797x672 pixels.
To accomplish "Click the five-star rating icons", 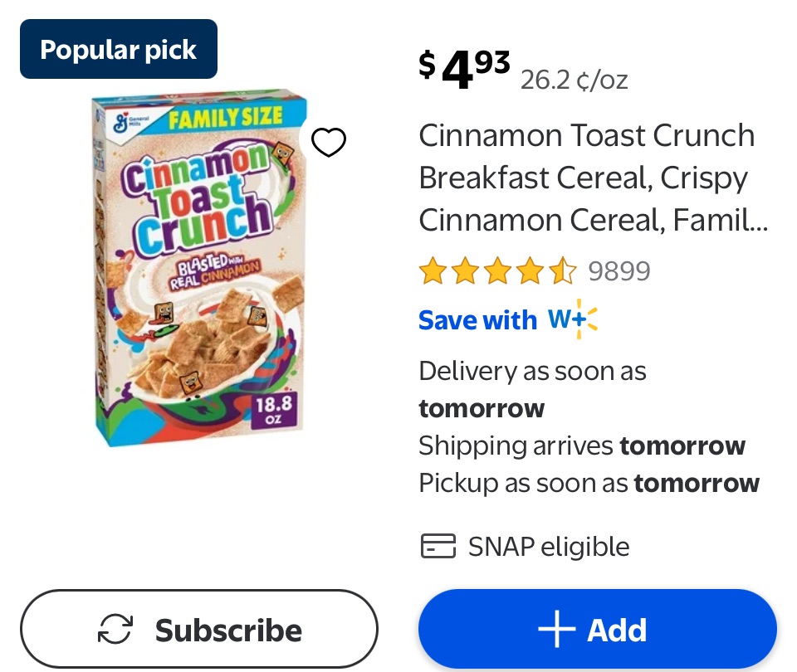I will tap(496, 271).
